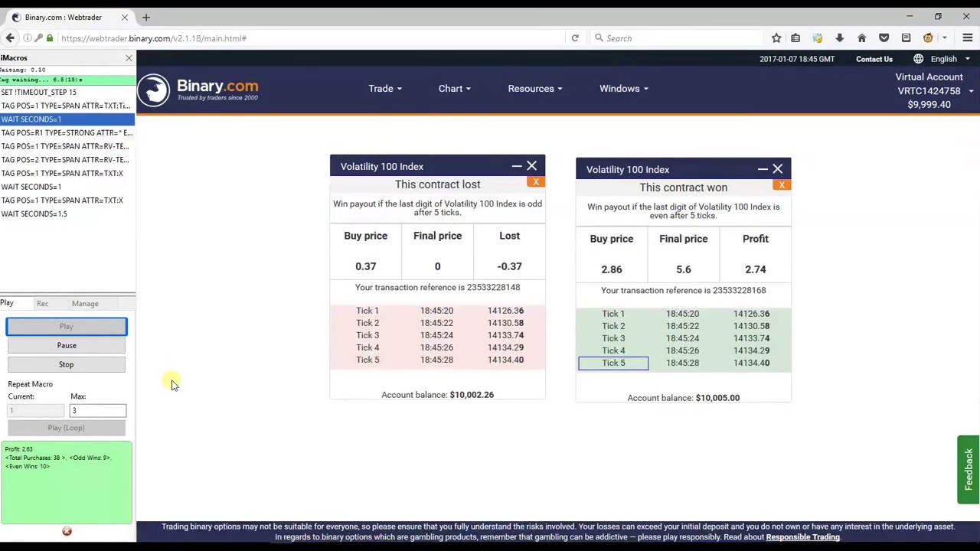
Task: Select the WAIT SECONDS=1.5 macro line
Action: pos(67,214)
